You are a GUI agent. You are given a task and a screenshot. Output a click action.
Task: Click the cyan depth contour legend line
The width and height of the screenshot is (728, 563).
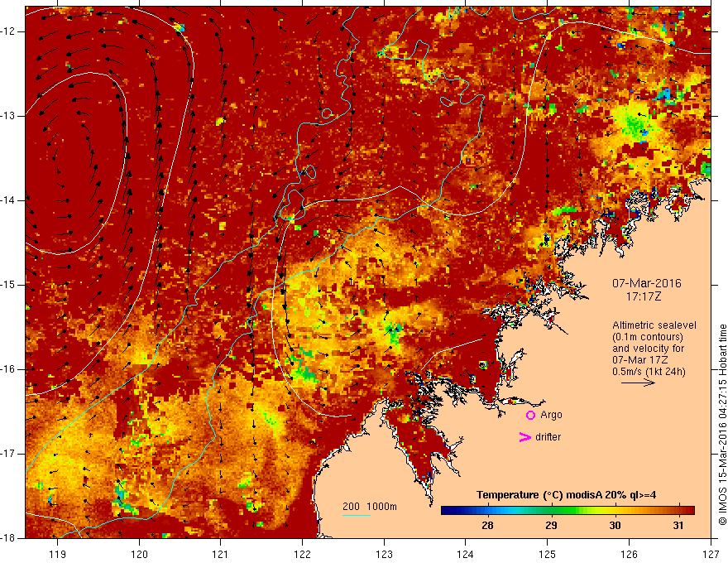356,515
